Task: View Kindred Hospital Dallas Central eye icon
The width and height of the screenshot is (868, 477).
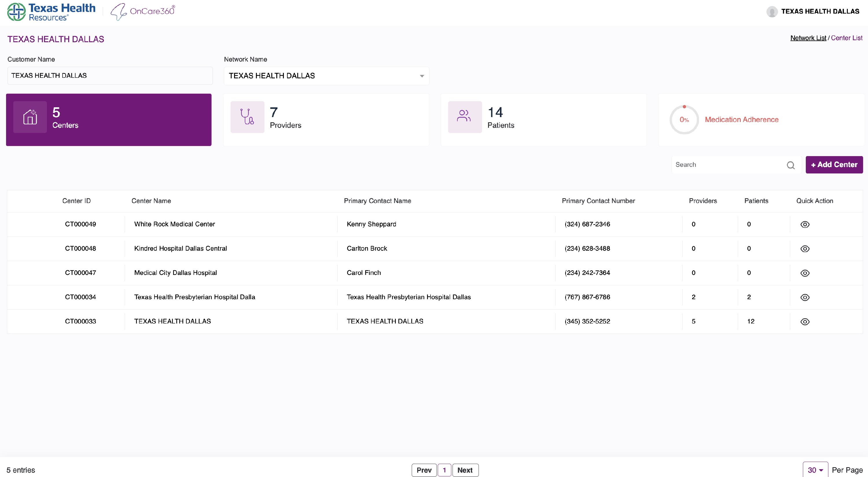Action: pos(805,249)
